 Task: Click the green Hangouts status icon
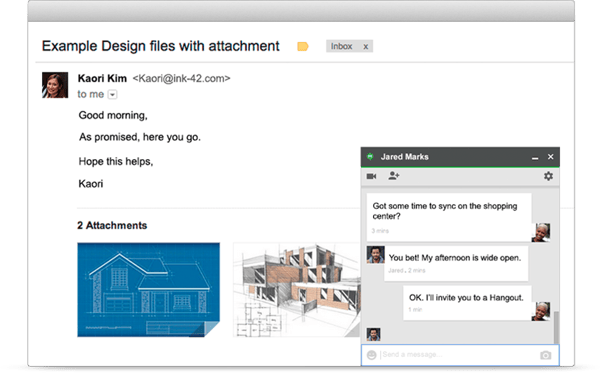click(x=370, y=157)
